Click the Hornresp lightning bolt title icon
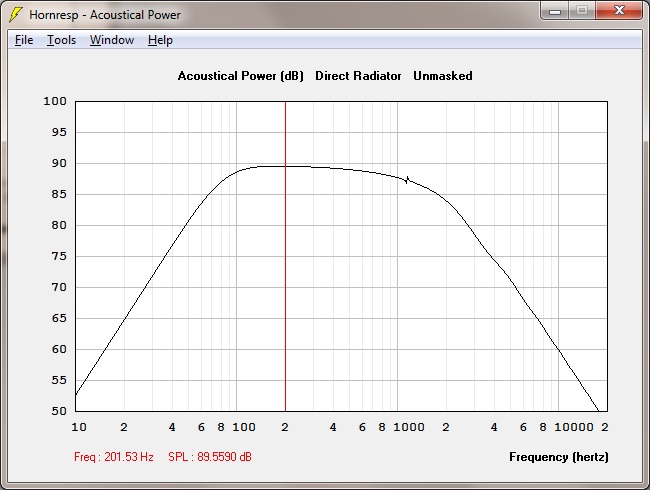The width and height of the screenshot is (650, 490). (16, 15)
